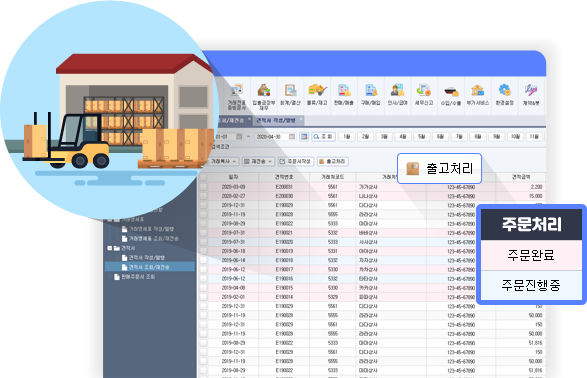Check the row with estimate E190017
This screenshot has height=378, width=587.
(203, 269)
